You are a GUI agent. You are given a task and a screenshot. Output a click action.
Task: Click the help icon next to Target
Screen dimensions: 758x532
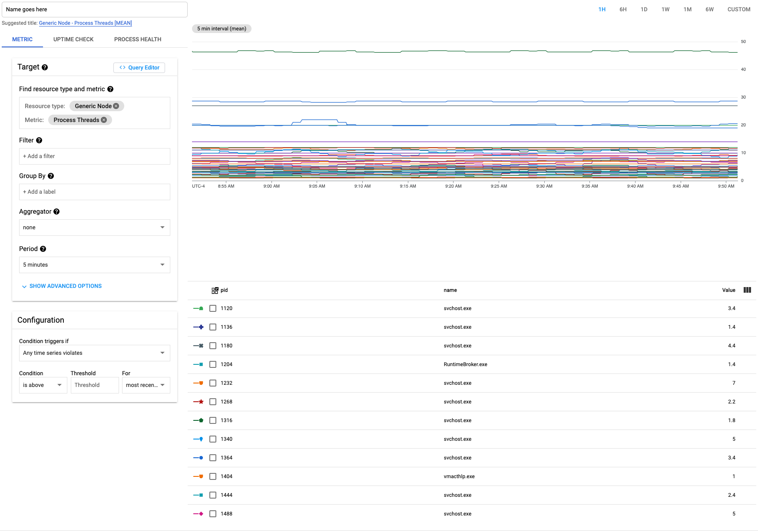(45, 67)
